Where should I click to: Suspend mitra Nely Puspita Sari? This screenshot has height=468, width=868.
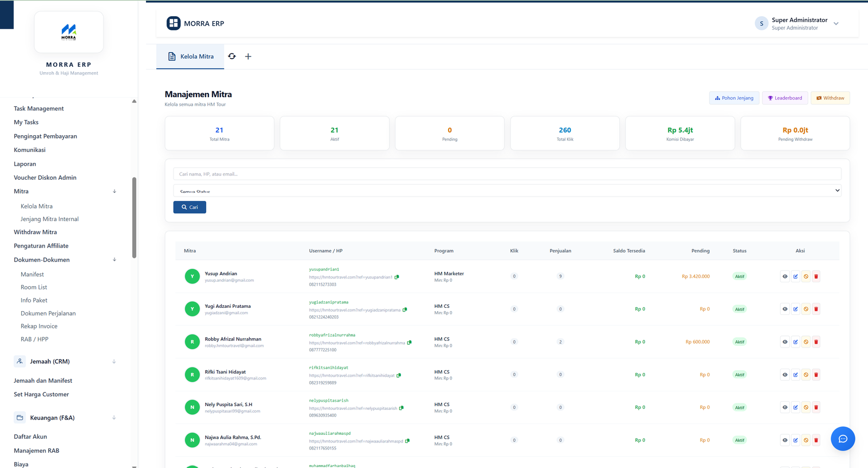click(x=806, y=407)
